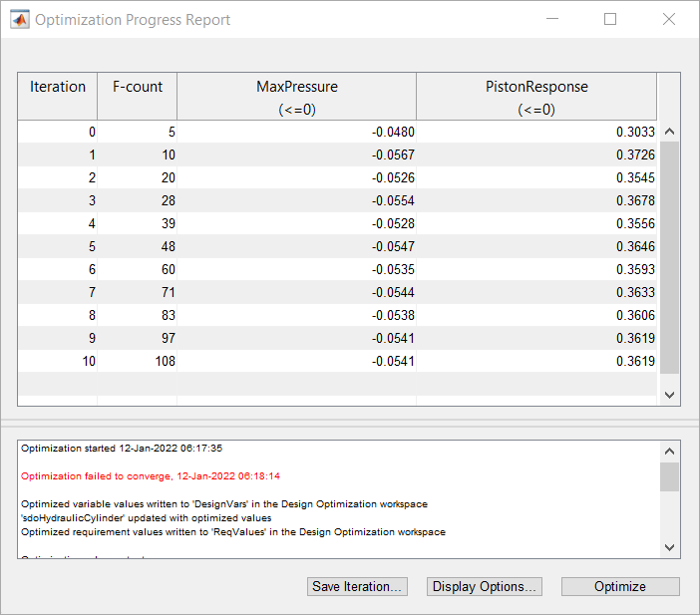Minimize the Optimization Progress Report window
Viewport: 700px width, 615px height.
pyautogui.click(x=552, y=19)
